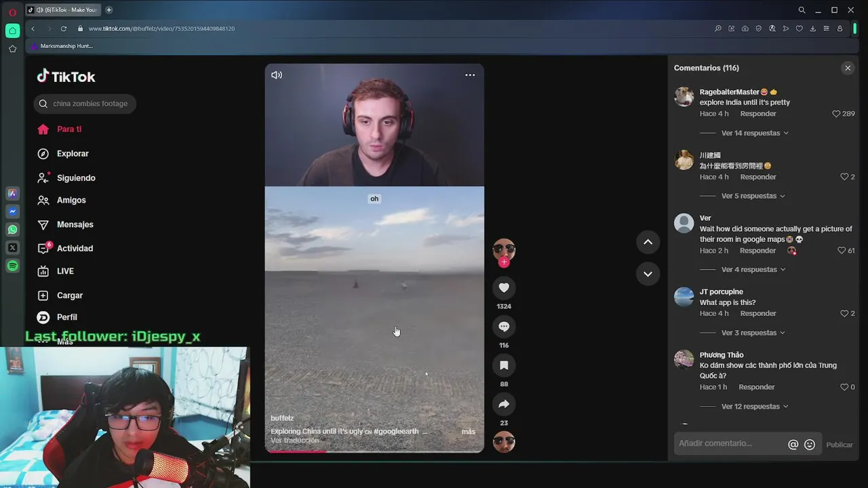
Task: Open the Marksmanship Hunt bookmark
Action: (x=61, y=46)
